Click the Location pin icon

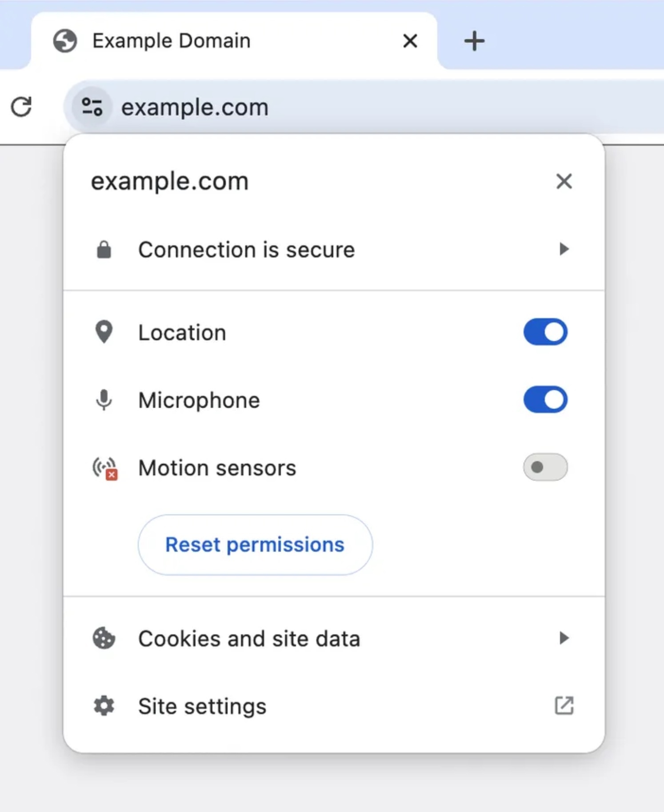(104, 332)
